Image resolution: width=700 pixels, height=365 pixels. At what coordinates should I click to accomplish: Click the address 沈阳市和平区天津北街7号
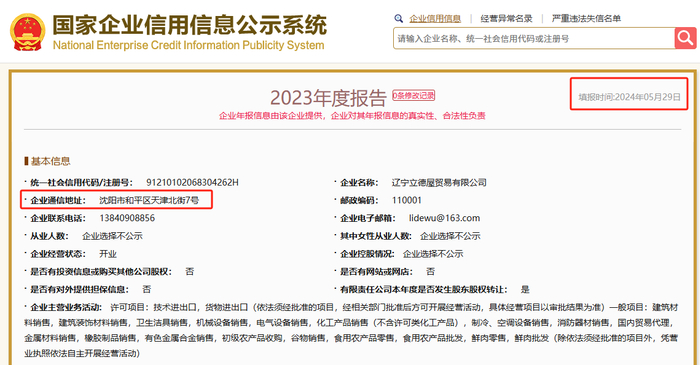149,200
